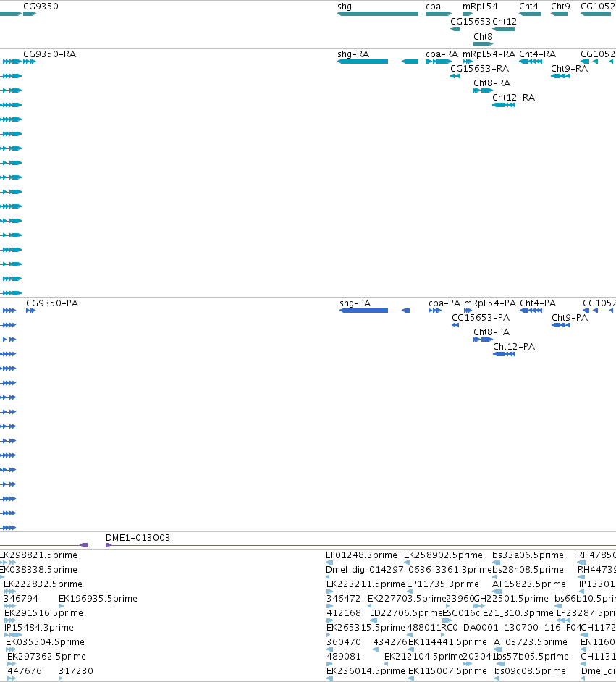Click the Cht12 gene bar
616x682 pixels.
[503, 29]
